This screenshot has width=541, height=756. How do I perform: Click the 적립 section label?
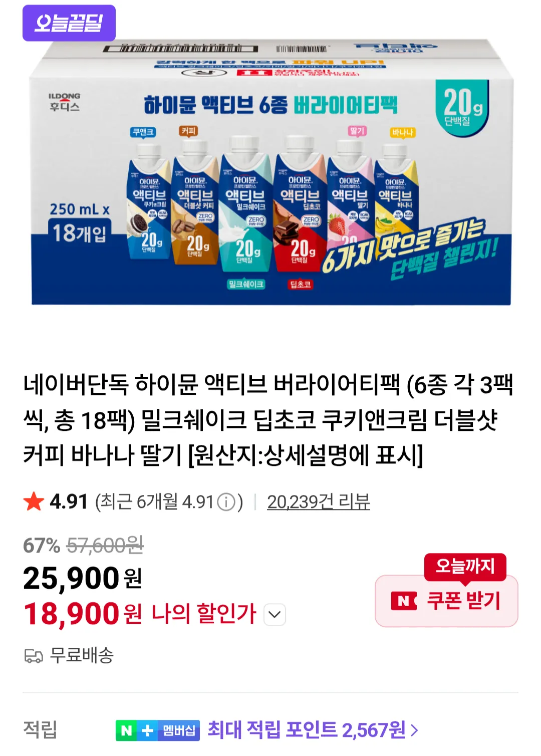pos(40,729)
